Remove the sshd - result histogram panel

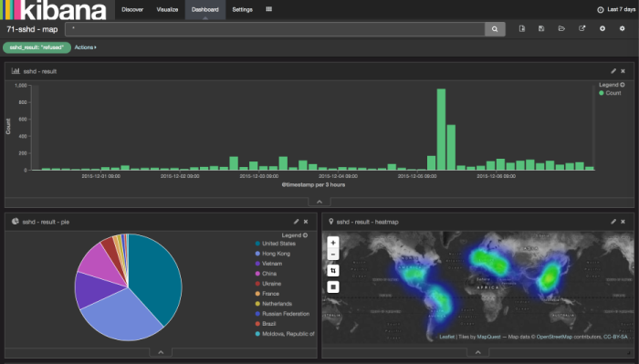coord(623,71)
